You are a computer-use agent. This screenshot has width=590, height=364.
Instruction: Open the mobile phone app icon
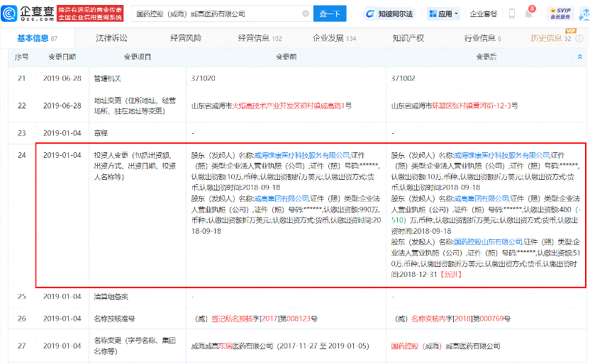(512, 13)
